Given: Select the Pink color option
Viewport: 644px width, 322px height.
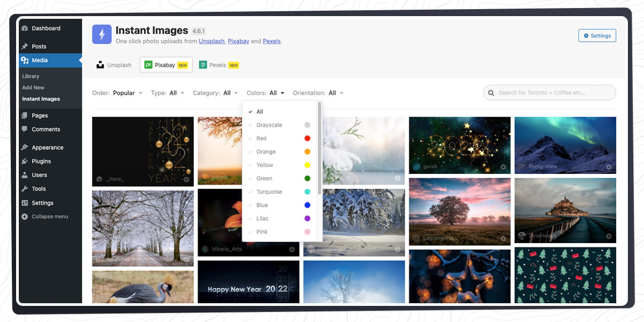Looking at the screenshot, I should click(x=280, y=232).
